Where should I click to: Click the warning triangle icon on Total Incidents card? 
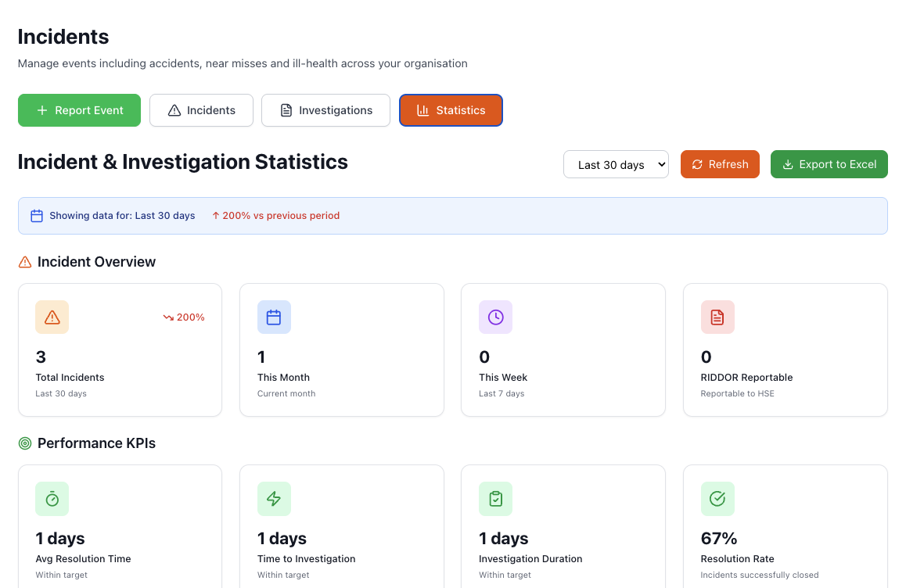click(x=52, y=317)
